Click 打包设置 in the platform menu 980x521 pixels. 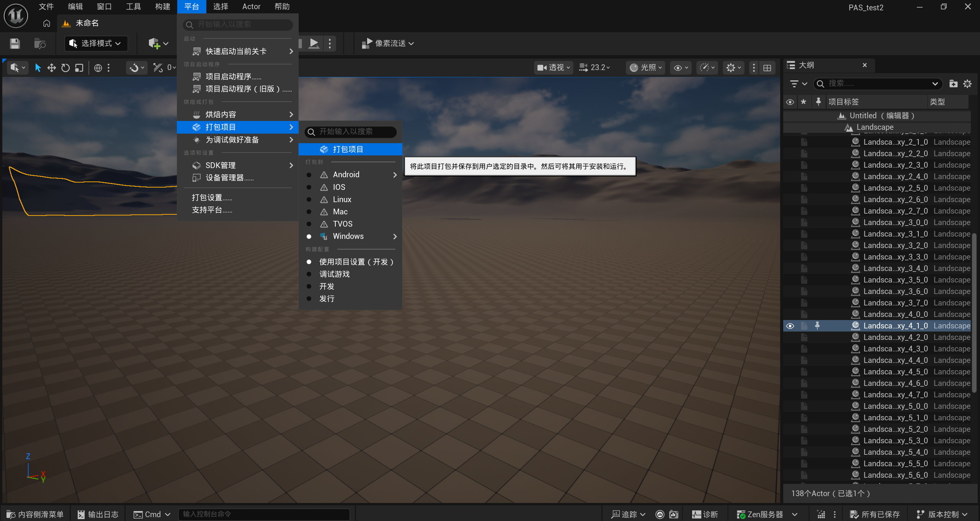pos(212,198)
